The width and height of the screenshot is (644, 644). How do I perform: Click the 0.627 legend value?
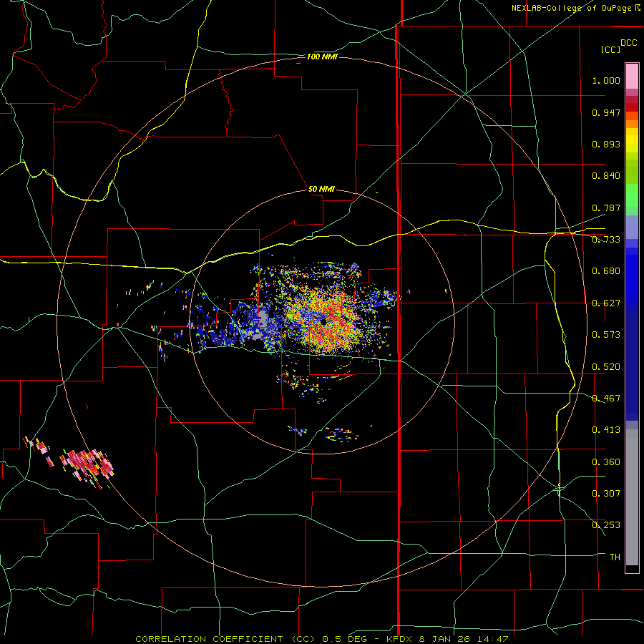606,303
